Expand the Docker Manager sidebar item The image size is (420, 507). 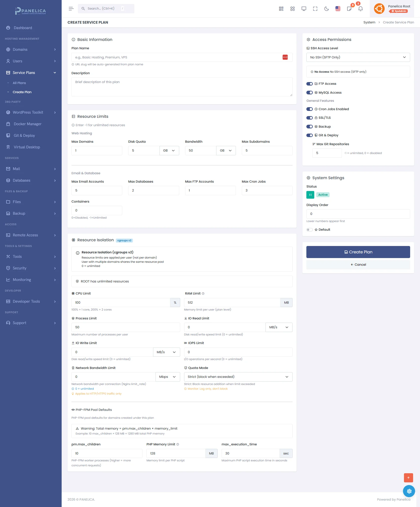27,124
